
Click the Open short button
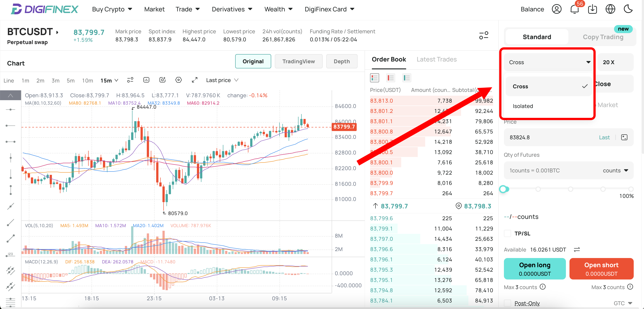pyautogui.click(x=601, y=269)
